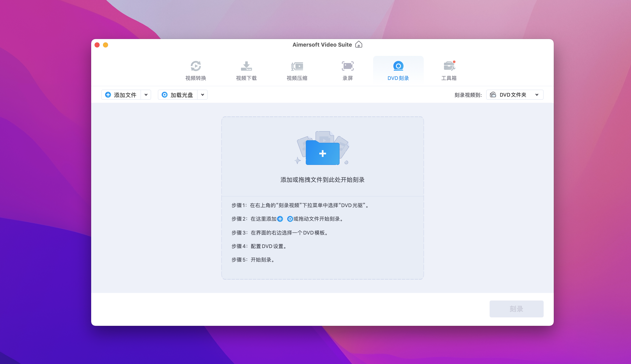This screenshot has height=364, width=631.
Task: Open the video convert icon (视频转换)
Action: pyautogui.click(x=196, y=66)
